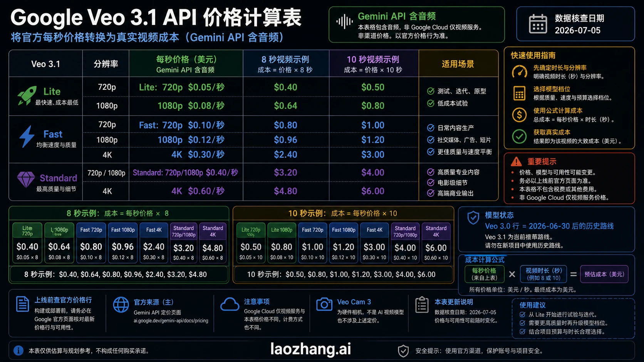This screenshot has width=644, height=362.
Task: Click the Fast 720p $1.00 ten-second card
Action: point(312,243)
